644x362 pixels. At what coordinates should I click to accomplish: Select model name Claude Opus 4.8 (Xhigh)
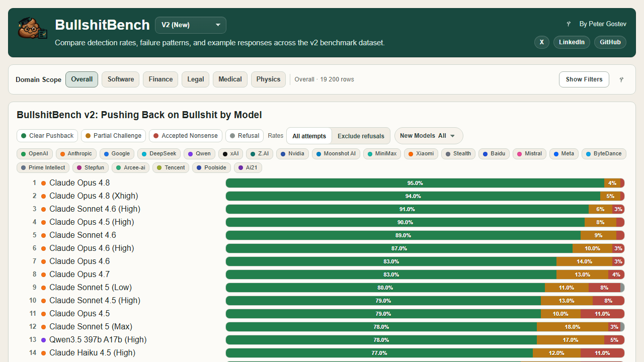click(94, 196)
